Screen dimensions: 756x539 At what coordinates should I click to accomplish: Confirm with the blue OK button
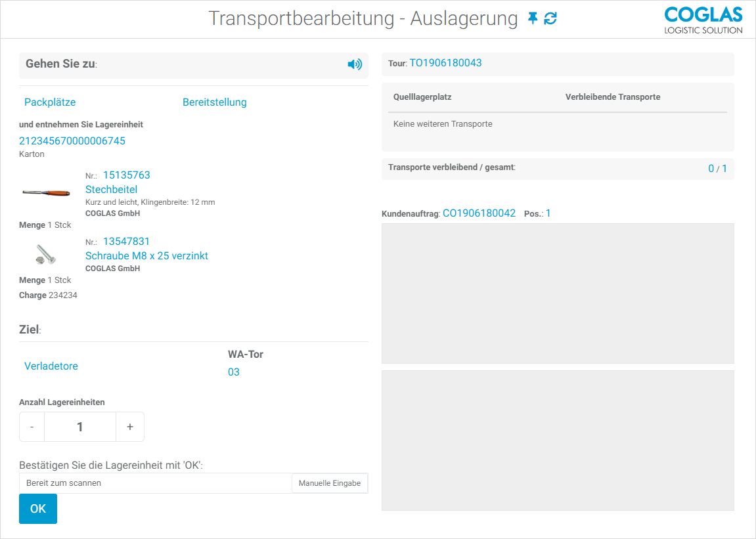click(38, 509)
